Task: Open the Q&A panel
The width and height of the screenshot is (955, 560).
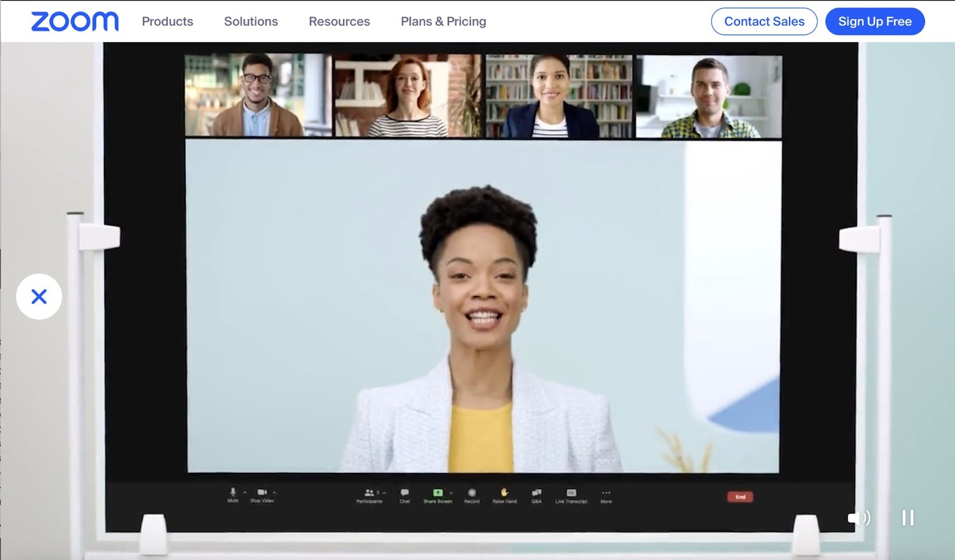Action: click(537, 493)
